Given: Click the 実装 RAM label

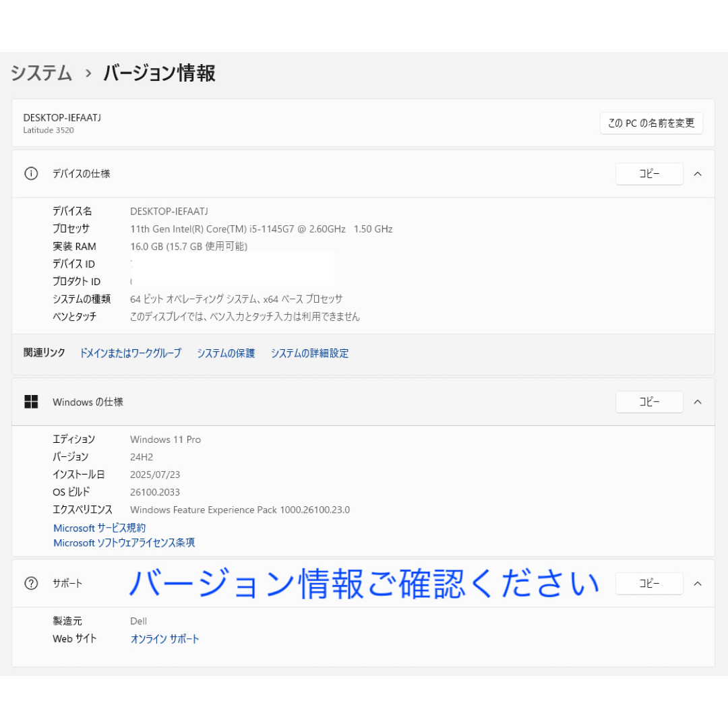Looking at the screenshot, I should point(74,246).
